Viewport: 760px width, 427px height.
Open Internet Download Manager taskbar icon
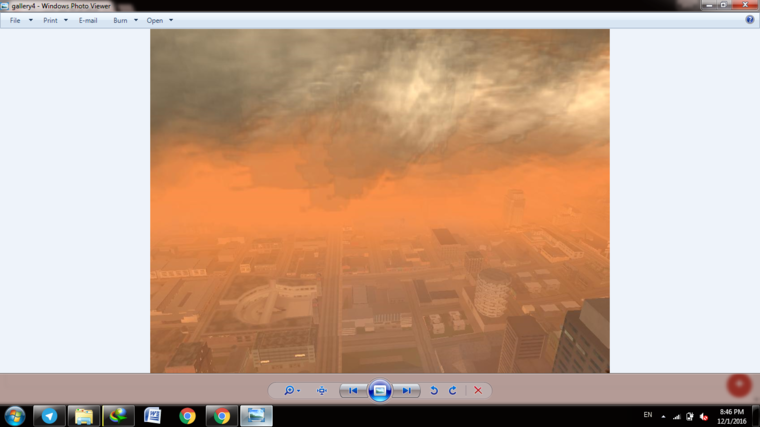coord(118,415)
